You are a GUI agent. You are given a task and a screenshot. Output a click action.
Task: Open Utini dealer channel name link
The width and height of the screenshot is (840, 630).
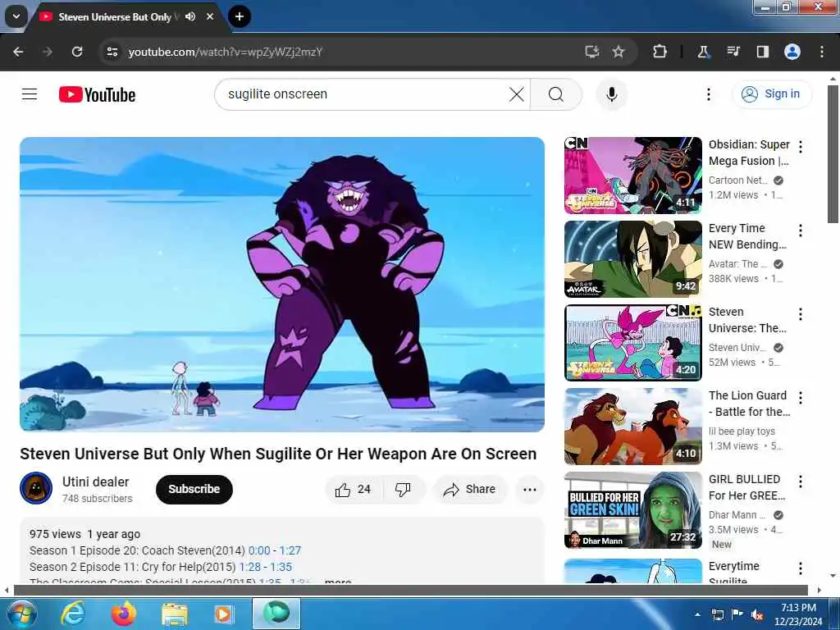(95, 482)
